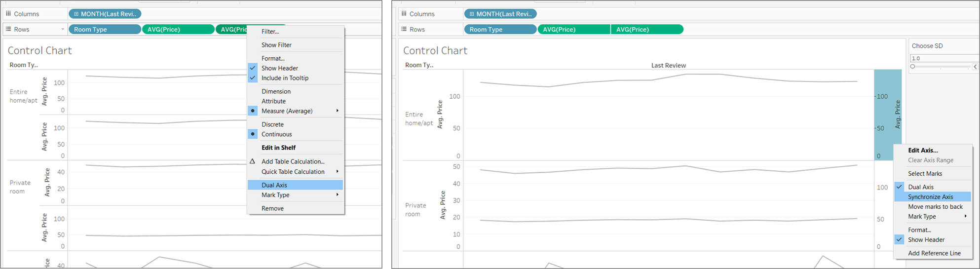Click the Rows shelf icon in right panel

click(x=404, y=29)
